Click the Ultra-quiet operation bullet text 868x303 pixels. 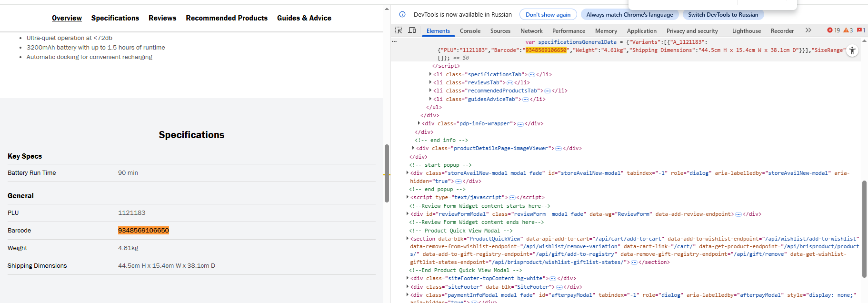tap(70, 38)
